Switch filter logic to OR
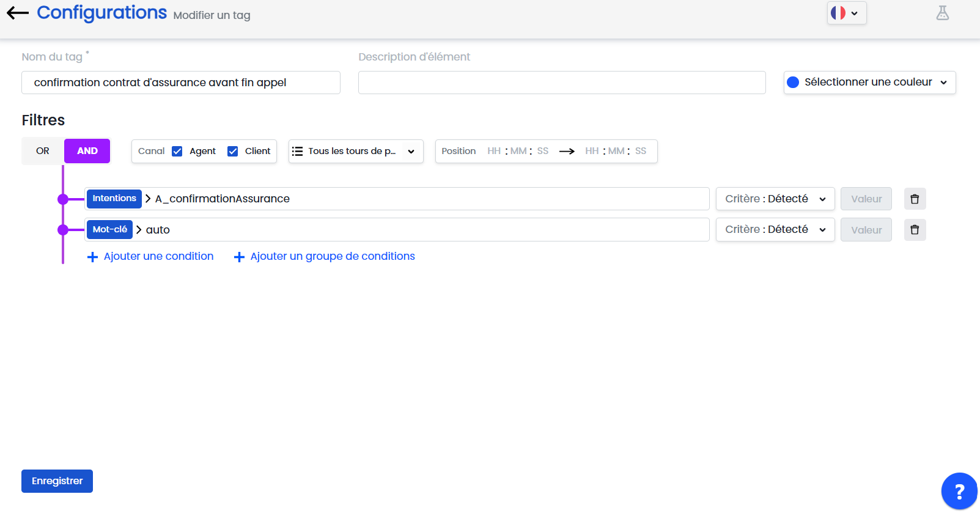Viewport: 980px width, 516px height. [x=43, y=151]
